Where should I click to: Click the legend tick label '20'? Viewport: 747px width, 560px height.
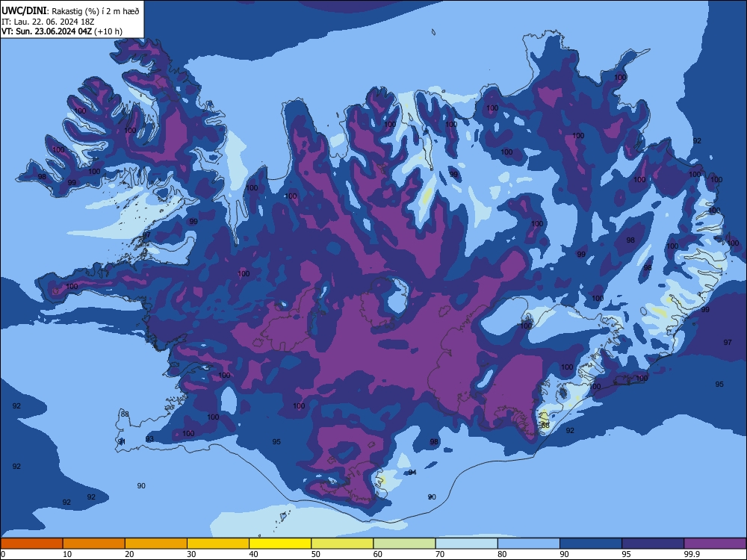[x=129, y=554]
